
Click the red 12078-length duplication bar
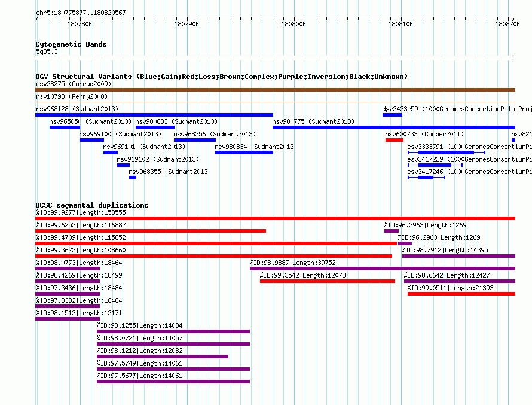(x=328, y=281)
